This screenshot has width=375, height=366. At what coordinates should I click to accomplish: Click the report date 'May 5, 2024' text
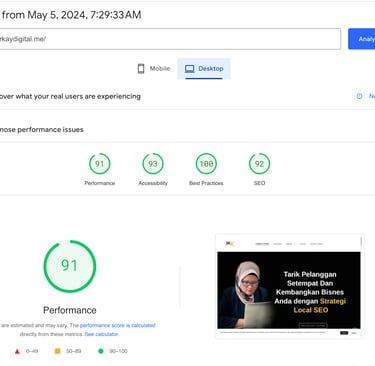click(56, 15)
